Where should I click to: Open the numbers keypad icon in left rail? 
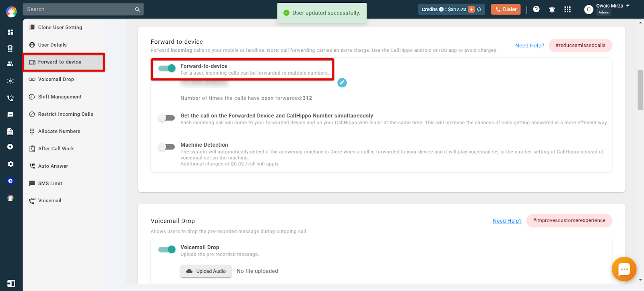[10, 49]
